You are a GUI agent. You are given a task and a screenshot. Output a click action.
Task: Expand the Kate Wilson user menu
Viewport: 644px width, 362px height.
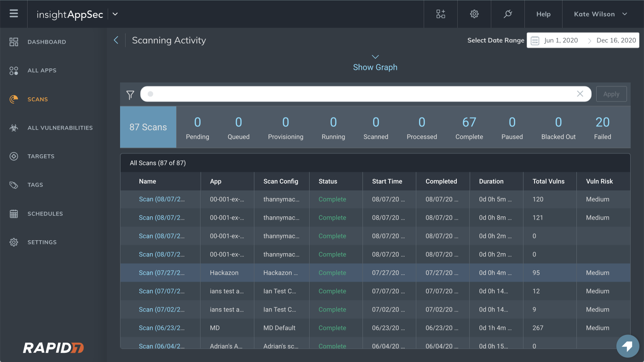(600, 14)
